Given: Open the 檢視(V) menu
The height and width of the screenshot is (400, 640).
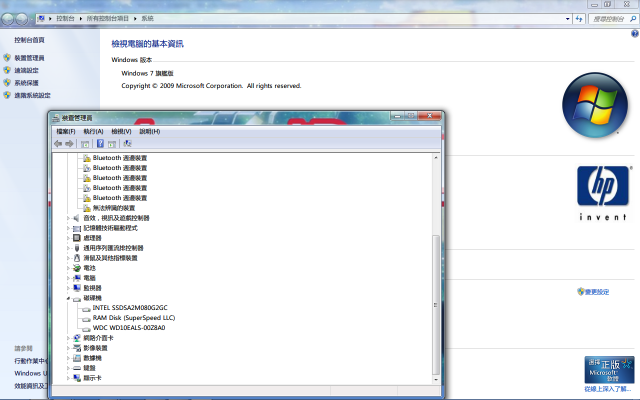Looking at the screenshot, I should point(121,131).
